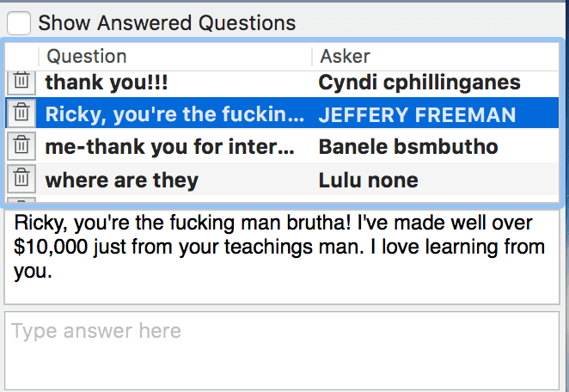
Task: Trash the "where are they" question
Action: pos(21,180)
